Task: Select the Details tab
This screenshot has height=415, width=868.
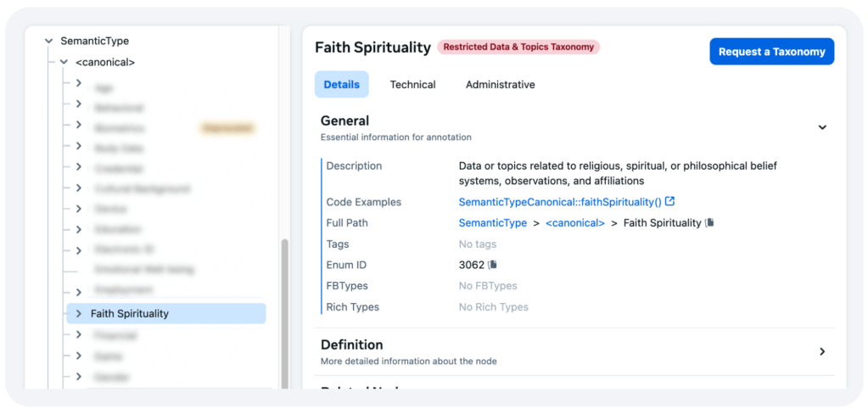Action: tap(341, 85)
